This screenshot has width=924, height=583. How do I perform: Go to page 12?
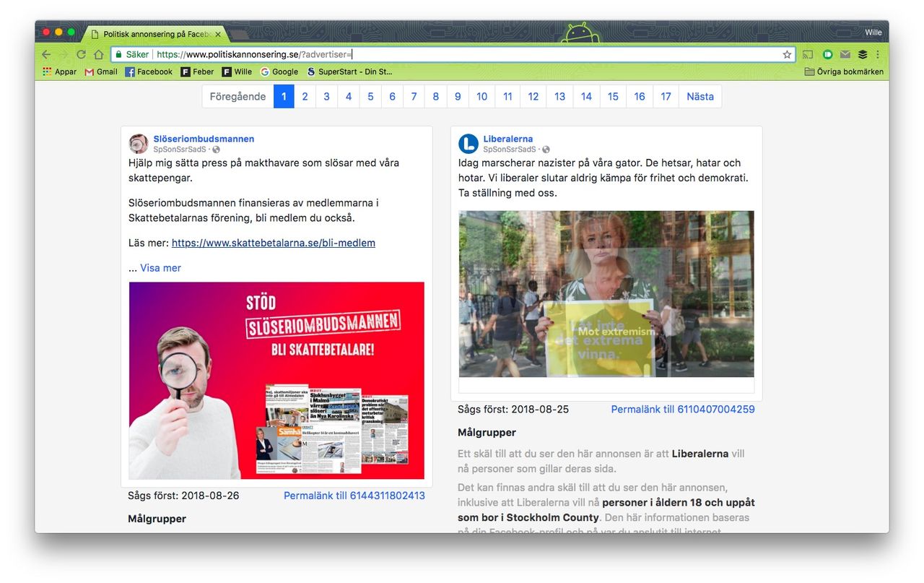pyautogui.click(x=533, y=96)
